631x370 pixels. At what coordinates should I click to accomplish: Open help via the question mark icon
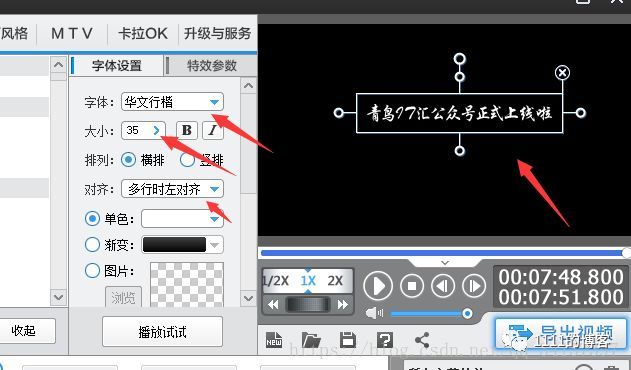385,340
